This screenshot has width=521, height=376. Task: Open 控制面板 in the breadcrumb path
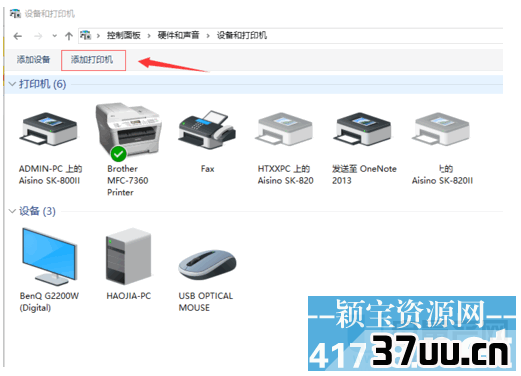(x=124, y=35)
